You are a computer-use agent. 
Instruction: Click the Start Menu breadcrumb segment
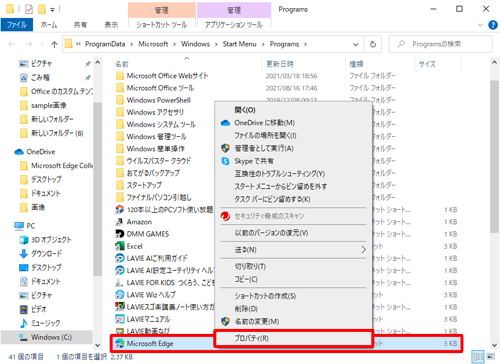point(239,44)
